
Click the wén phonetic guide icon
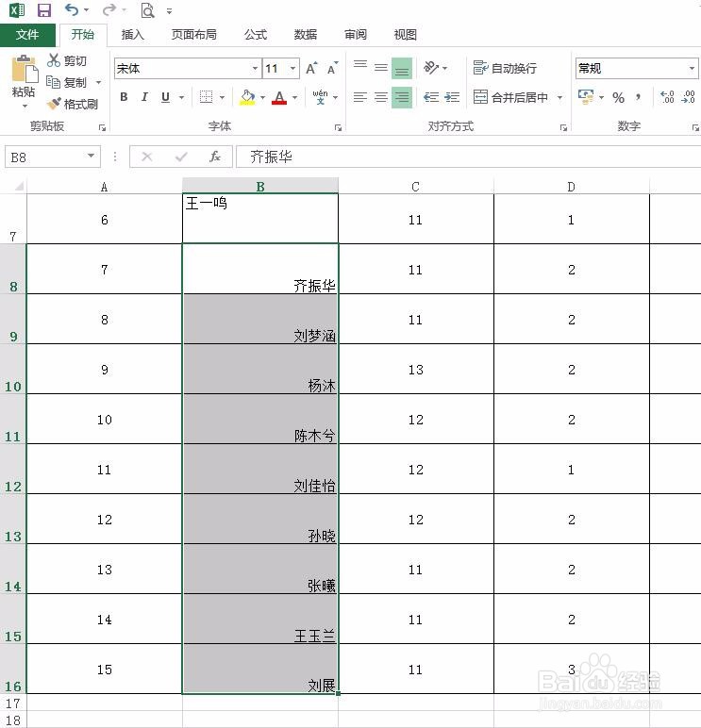coord(321,97)
